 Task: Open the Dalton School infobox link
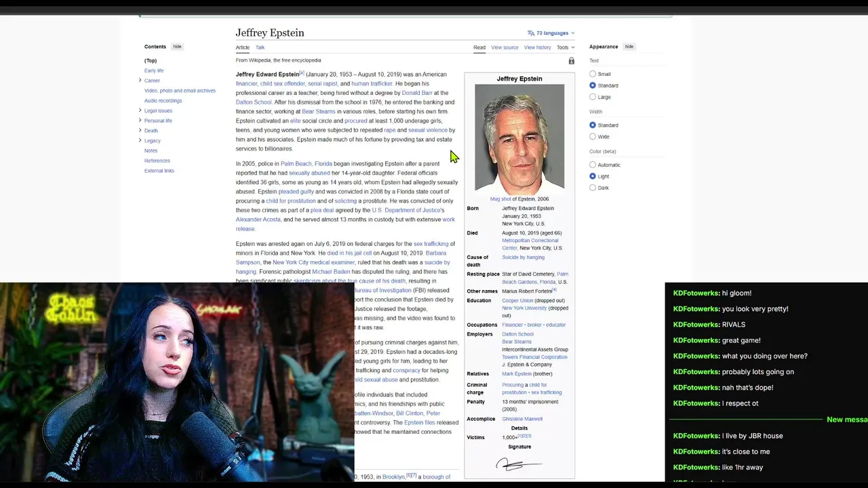pyautogui.click(x=517, y=334)
